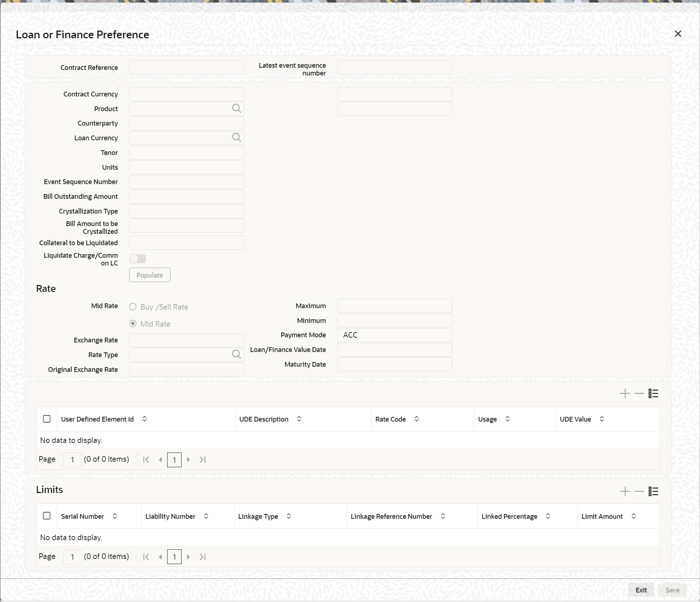Sort by UDE Value column

point(602,419)
